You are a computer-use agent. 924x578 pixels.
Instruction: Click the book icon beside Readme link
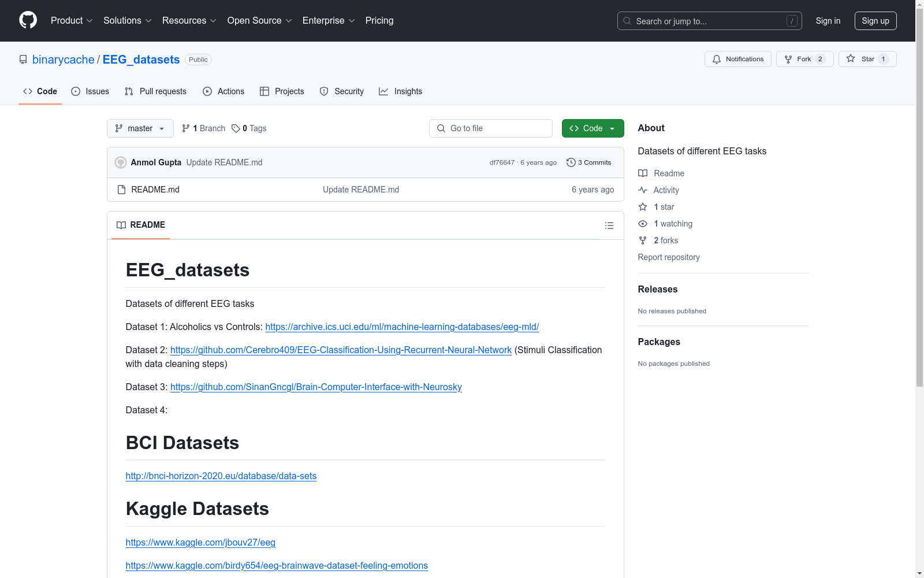point(643,173)
